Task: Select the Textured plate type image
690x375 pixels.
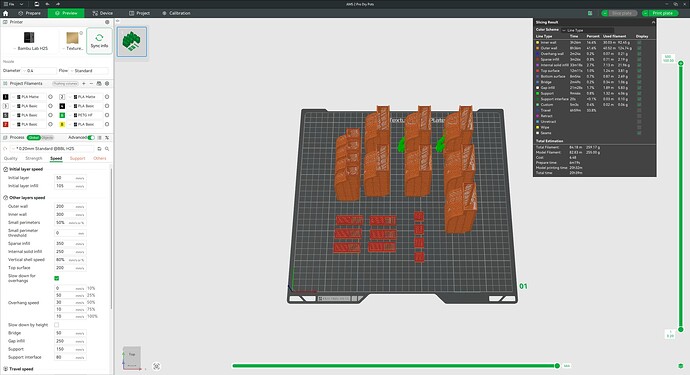Action: click(73, 38)
